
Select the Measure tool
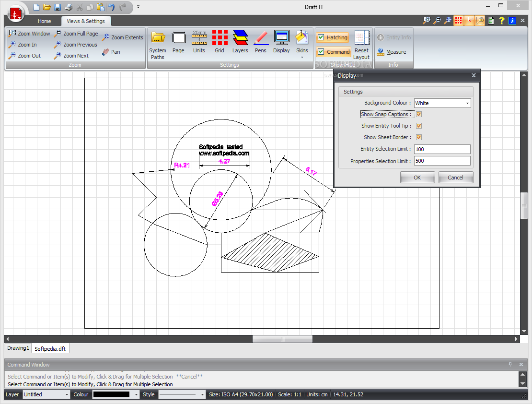392,52
